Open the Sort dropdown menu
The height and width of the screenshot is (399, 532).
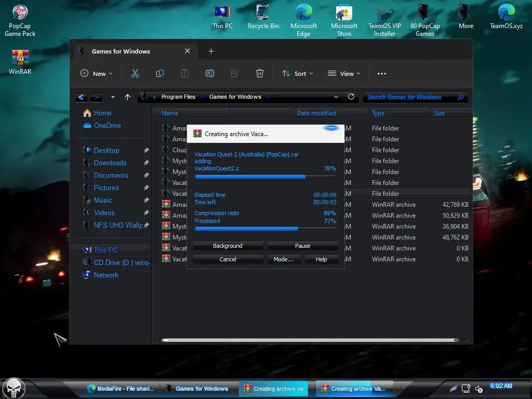[x=298, y=73]
